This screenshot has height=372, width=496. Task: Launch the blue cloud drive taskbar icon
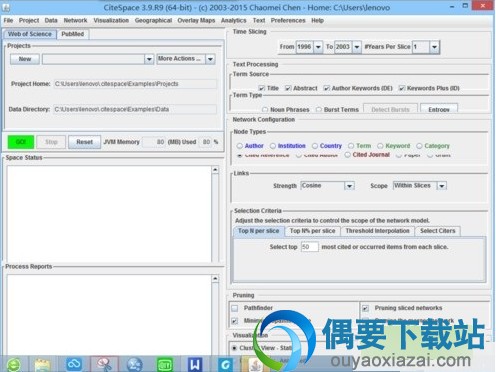click(x=74, y=364)
